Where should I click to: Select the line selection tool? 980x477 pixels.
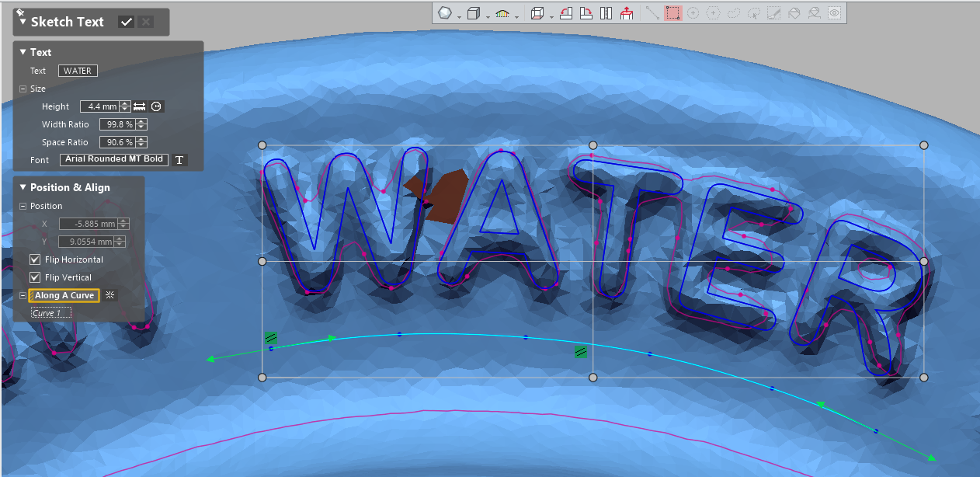[652, 13]
